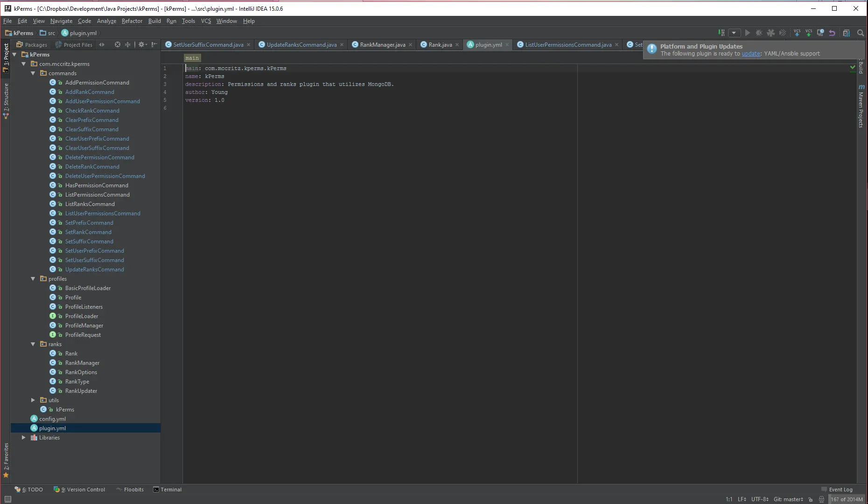This screenshot has width=868, height=504.
Task: Expand the utils folder arrow
Action: [33, 400]
